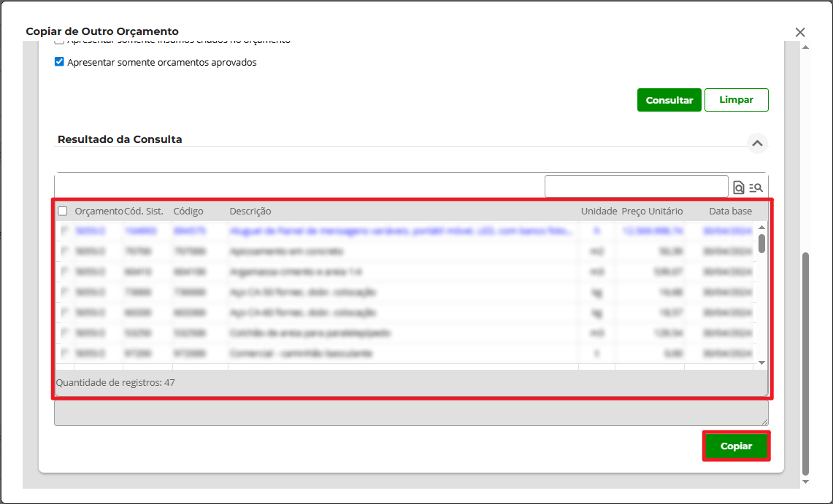
Task: Sort results by the Preço Unitário column
Action: pyautogui.click(x=652, y=212)
